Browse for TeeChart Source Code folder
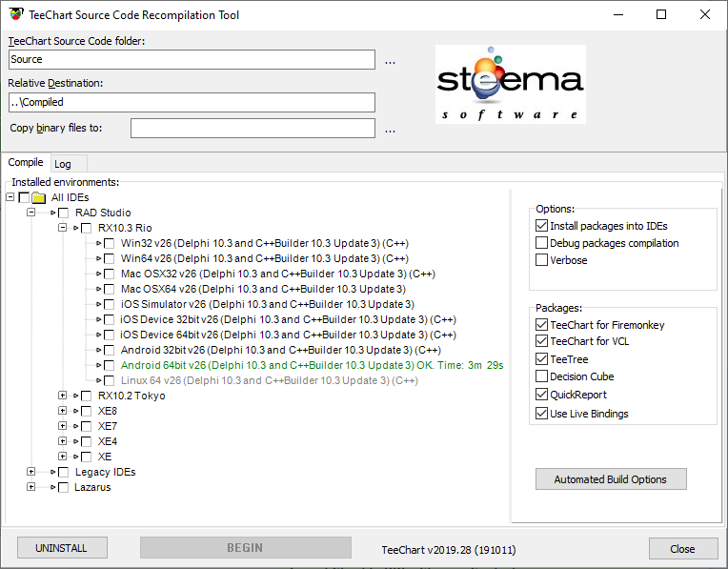Screen dimensions: 728x569 click(x=390, y=61)
